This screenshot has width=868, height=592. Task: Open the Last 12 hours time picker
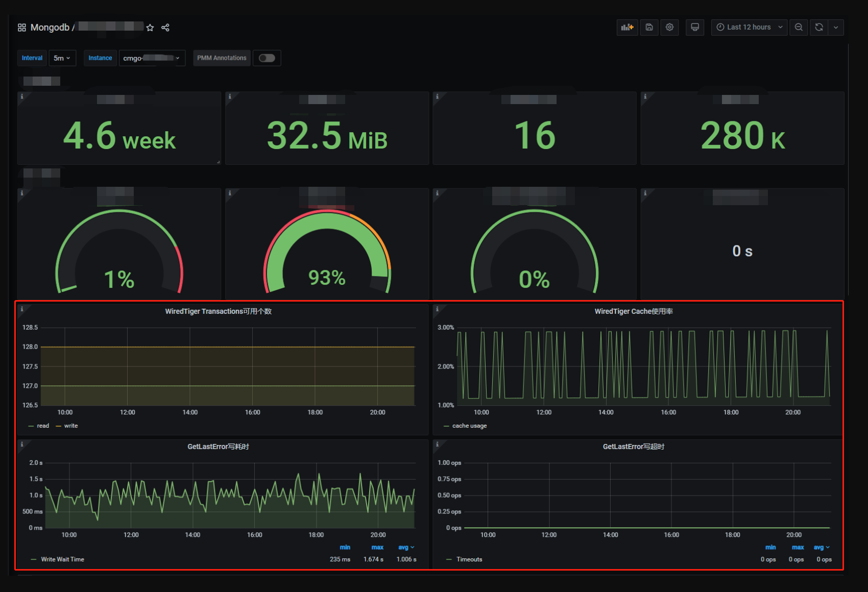point(749,28)
